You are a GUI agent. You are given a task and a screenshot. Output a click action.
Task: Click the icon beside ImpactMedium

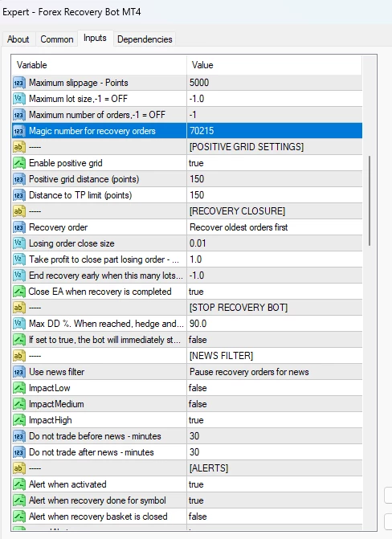pyautogui.click(x=19, y=404)
